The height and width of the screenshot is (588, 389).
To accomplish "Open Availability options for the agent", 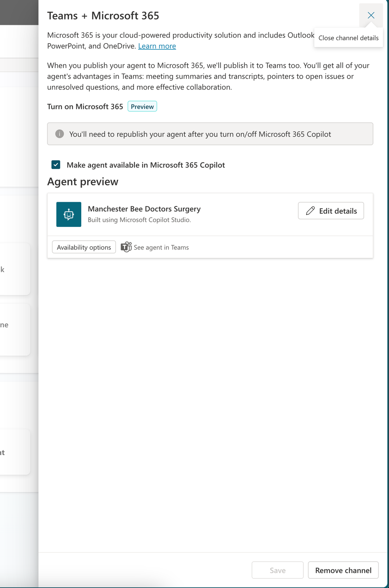I will click(x=84, y=247).
